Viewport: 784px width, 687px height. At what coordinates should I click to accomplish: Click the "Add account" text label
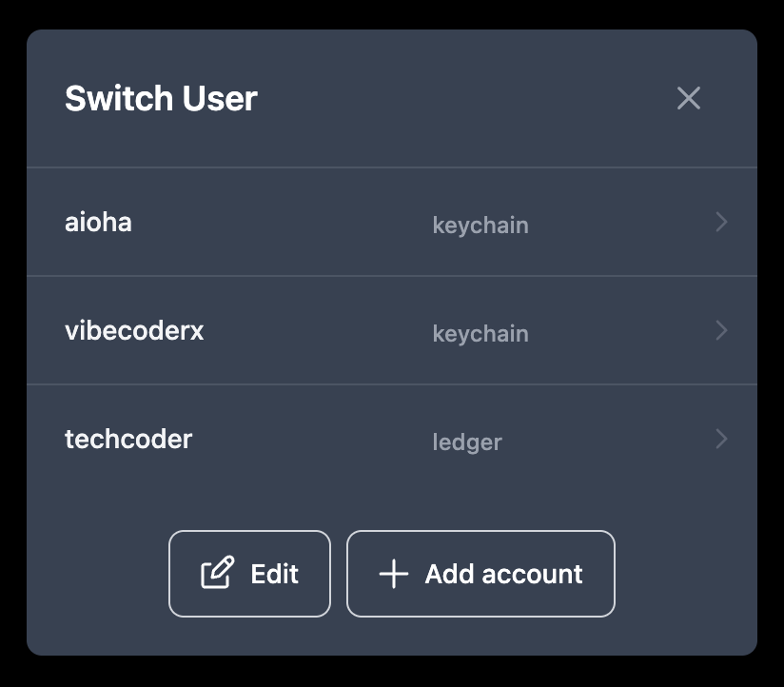(x=503, y=574)
